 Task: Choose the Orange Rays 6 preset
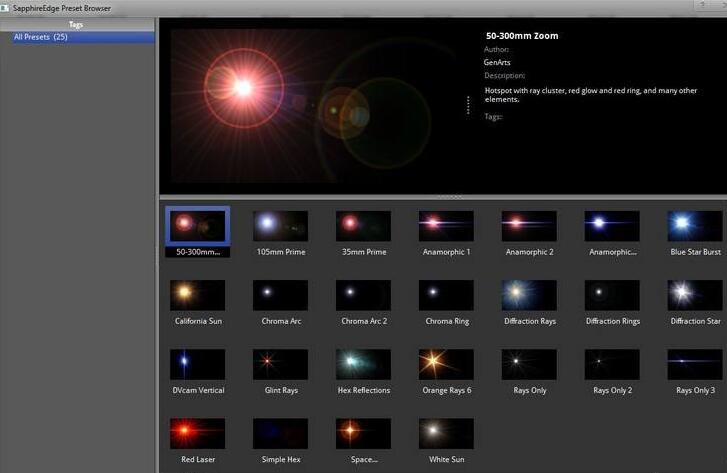446,364
